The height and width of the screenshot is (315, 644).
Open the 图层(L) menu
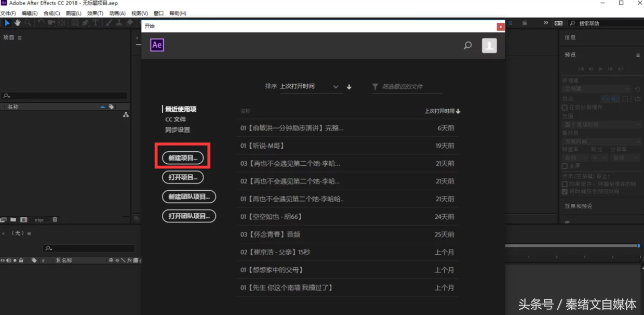click(x=73, y=13)
